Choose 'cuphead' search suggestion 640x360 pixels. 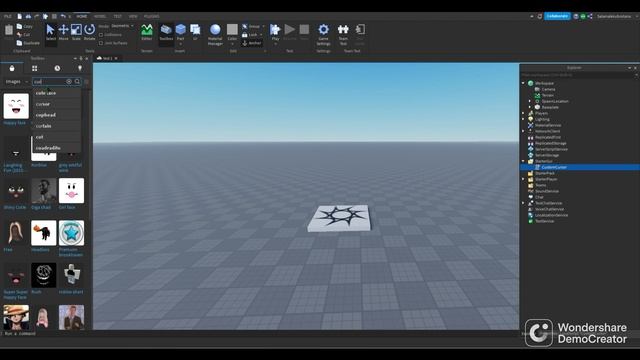click(56, 115)
